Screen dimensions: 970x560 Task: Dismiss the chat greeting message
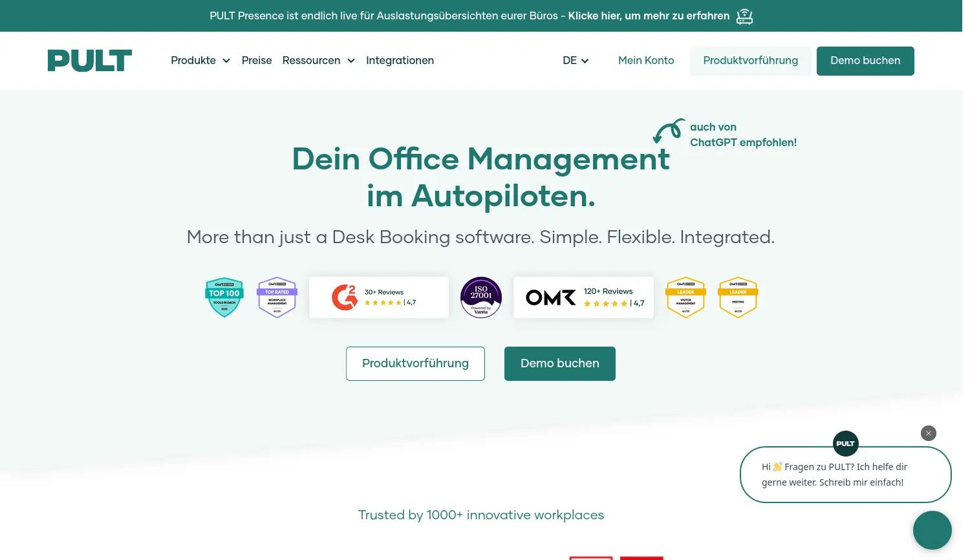pyautogui.click(x=929, y=433)
